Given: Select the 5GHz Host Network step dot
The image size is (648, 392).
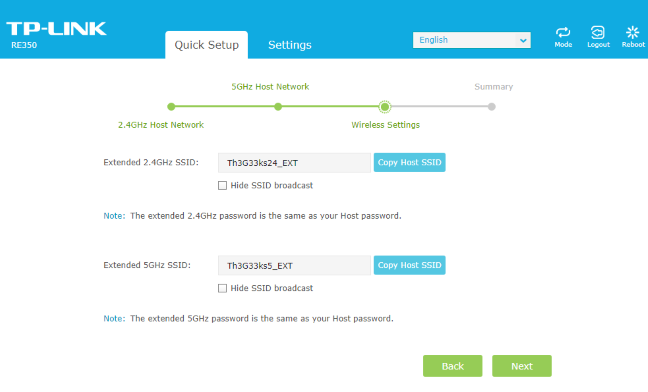Looking at the screenshot, I should (x=278, y=107).
